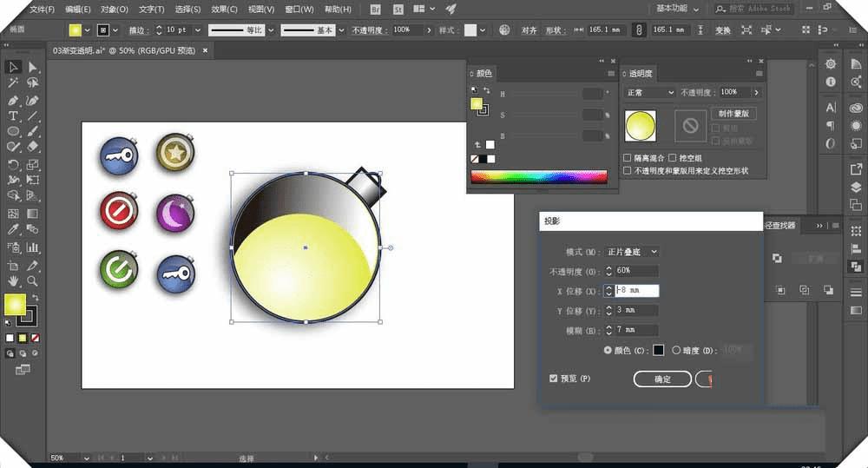Select the Magic Wand tool
This screenshot has height=468, width=868.
pyautogui.click(x=13, y=83)
